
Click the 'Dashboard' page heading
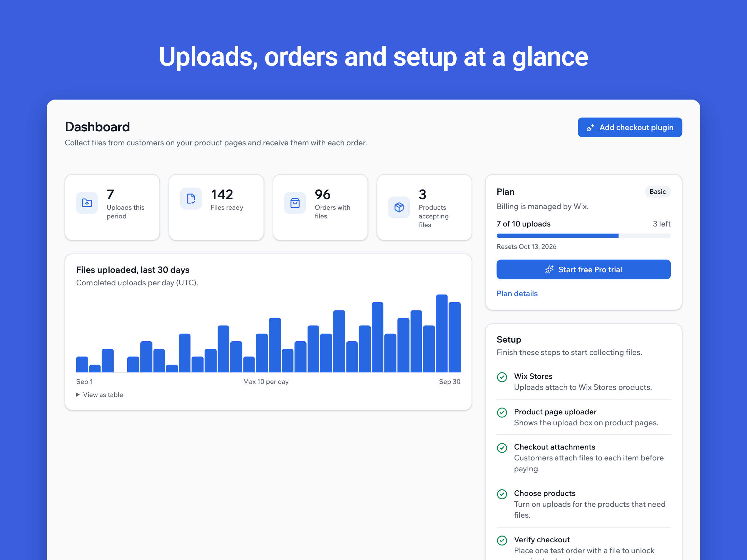pos(97,127)
